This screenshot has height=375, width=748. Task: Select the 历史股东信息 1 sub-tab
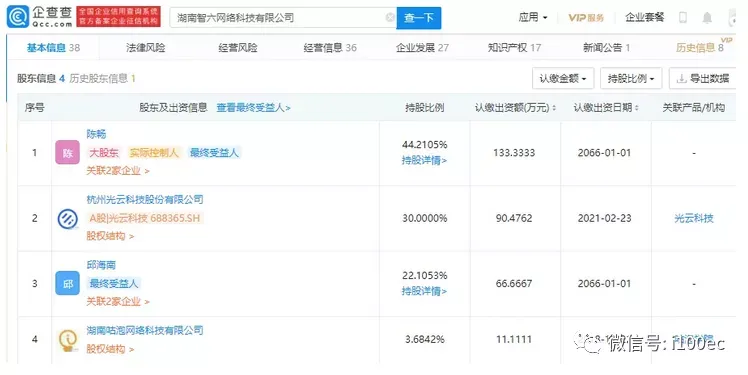[x=103, y=78]
